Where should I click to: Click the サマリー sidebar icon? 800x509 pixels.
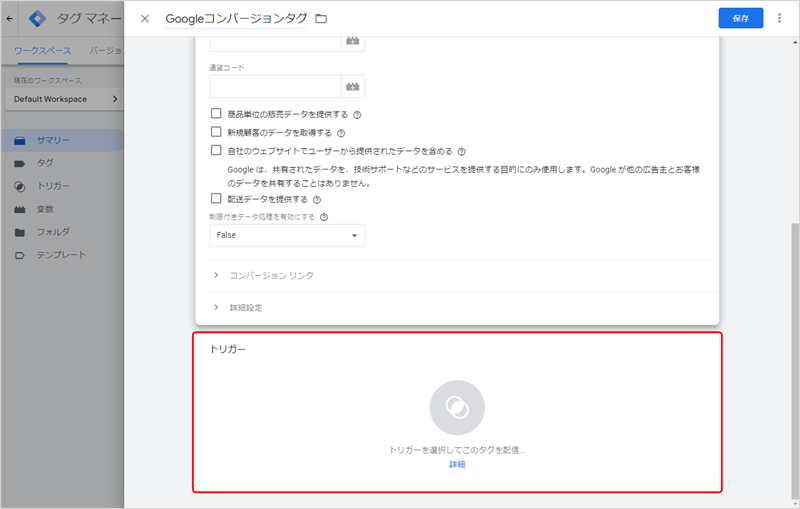pyautogui.click(x=19, y=141)
